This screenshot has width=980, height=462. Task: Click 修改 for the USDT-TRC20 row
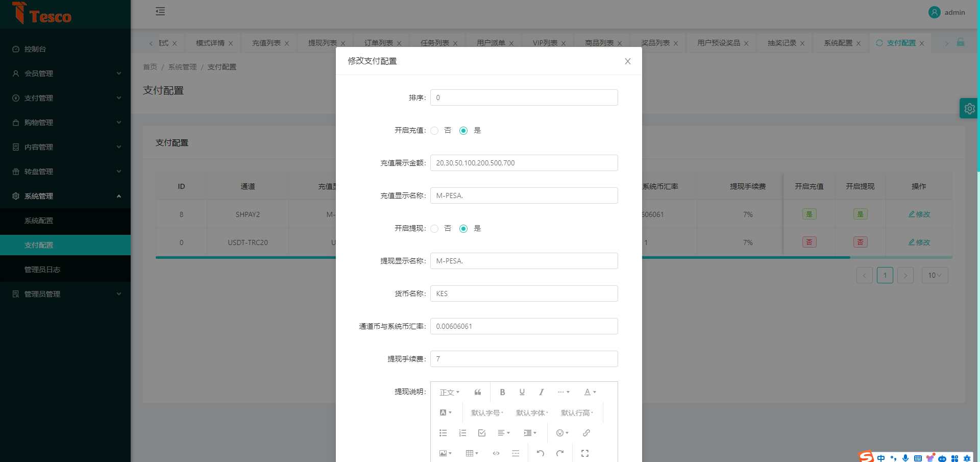coord(919,242)
